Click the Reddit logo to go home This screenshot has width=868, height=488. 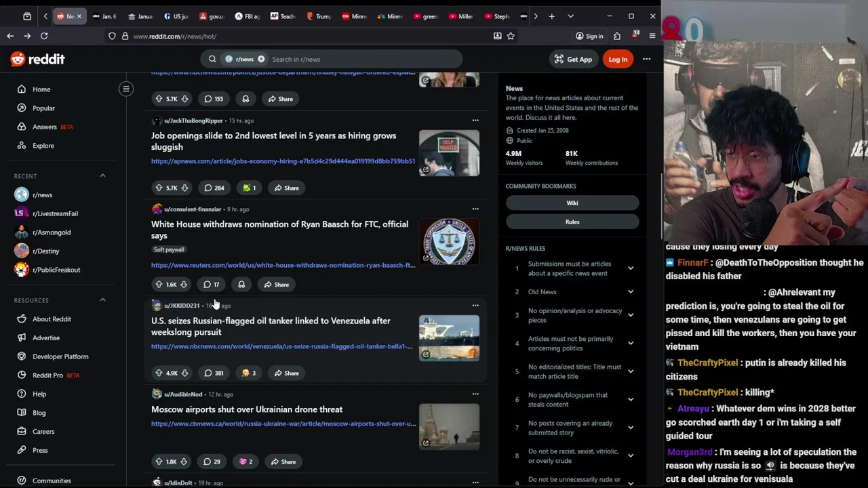tap(37, 60)
